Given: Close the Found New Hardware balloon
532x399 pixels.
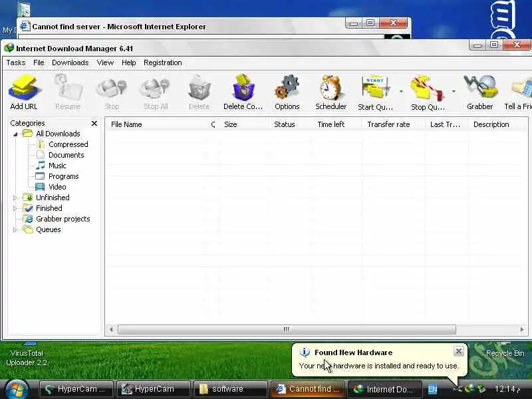Looking at the screenshot, I should pos(458,352).
